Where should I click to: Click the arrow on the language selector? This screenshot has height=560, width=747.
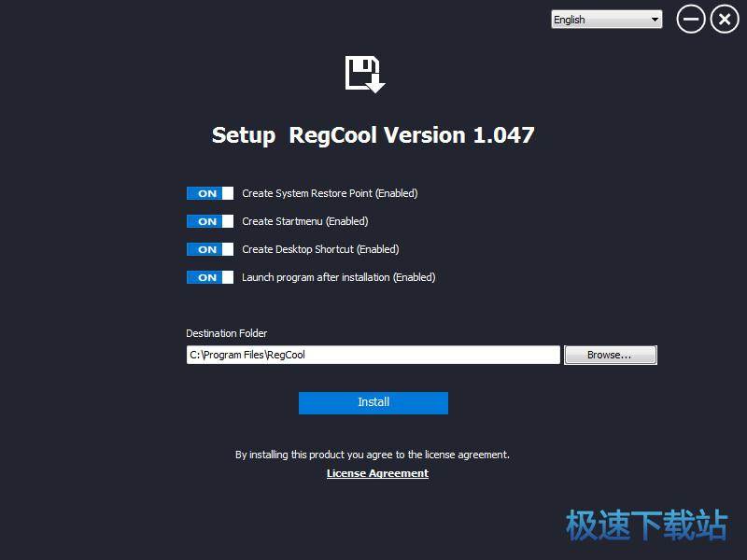point(655,20)
